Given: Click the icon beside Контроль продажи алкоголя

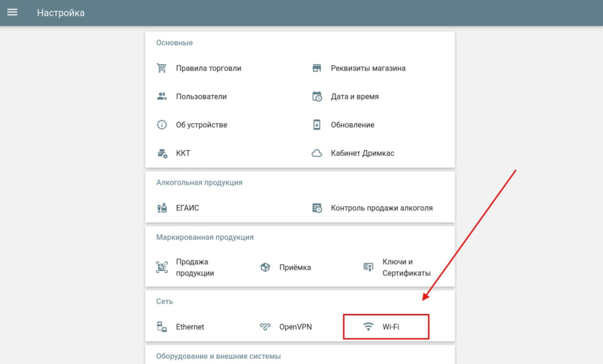Looking at the screenshot, I should (317, 208).
